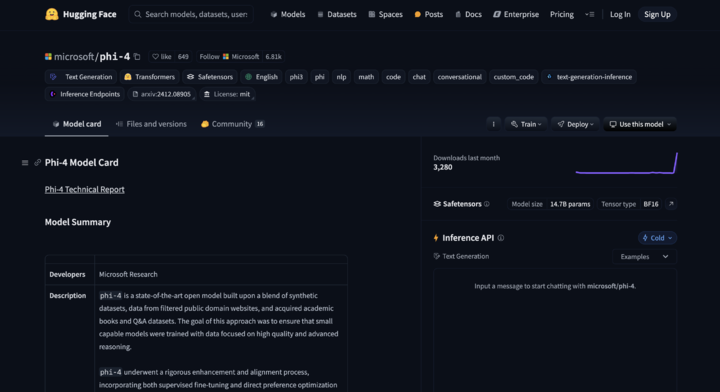Click the Safetensors info icon
This screenshot has width=720, height=392.
click(487, 204)
